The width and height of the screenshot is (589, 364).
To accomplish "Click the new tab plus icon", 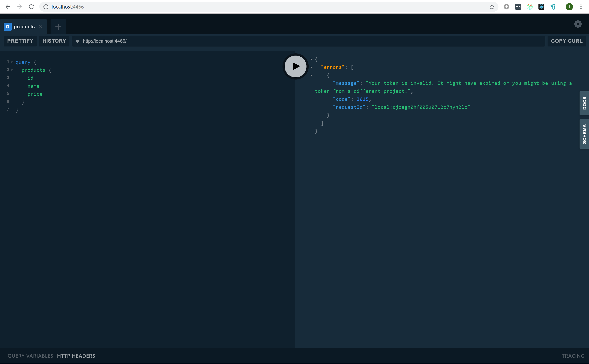I will click(58, 27).
